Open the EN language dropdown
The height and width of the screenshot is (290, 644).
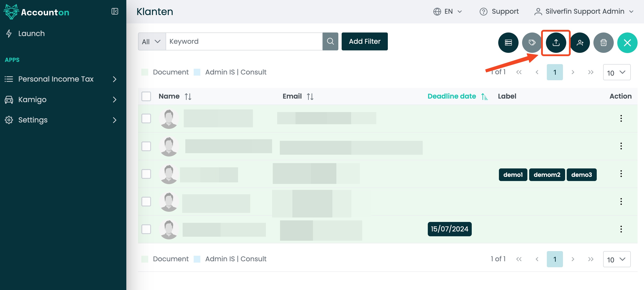(x=447, y=11)
